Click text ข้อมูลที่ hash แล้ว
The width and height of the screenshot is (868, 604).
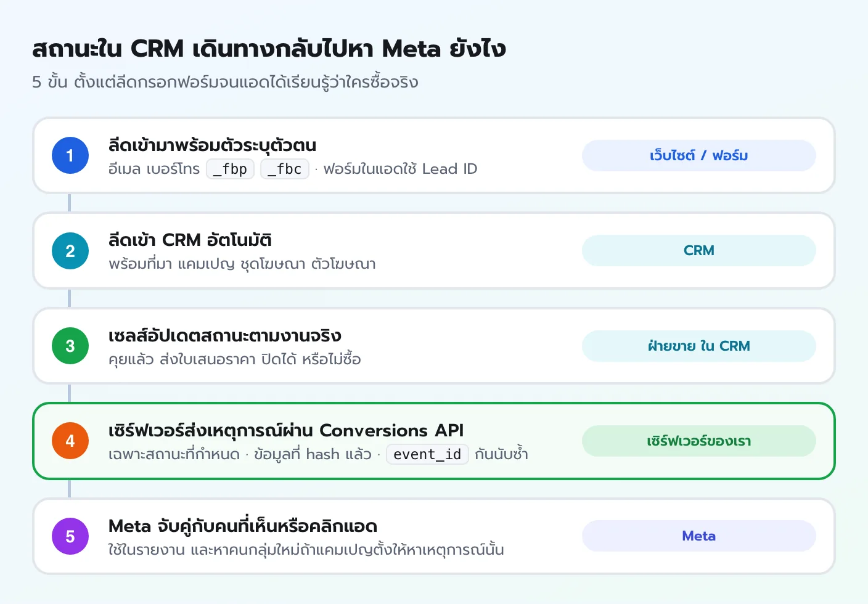pos(313,454)
